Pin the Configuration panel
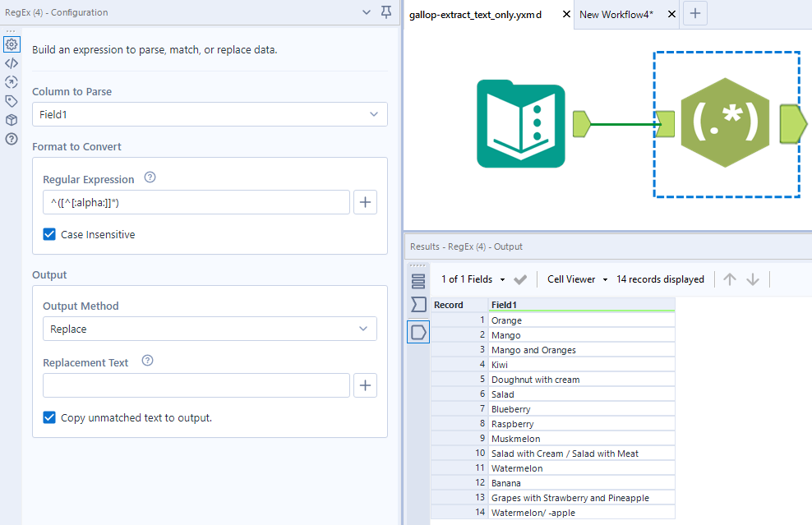Image resolution: width=812 pixels, height=525 pixels. pyautogui.click(x=385, y=12)
